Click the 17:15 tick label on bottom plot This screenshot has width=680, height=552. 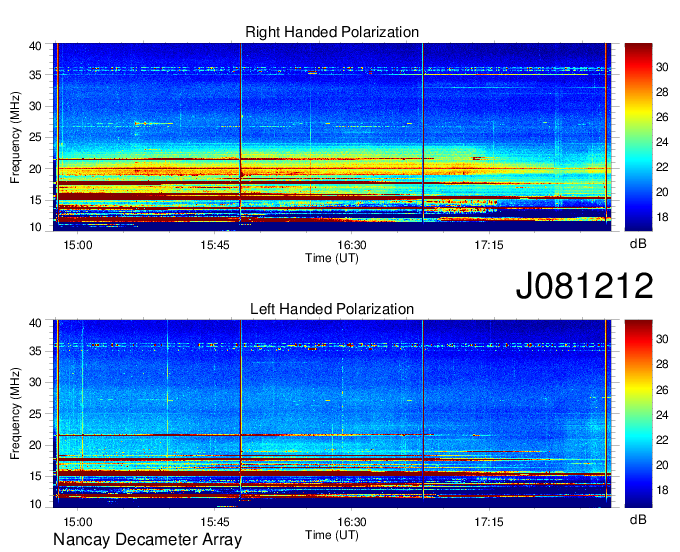(489, 522)
